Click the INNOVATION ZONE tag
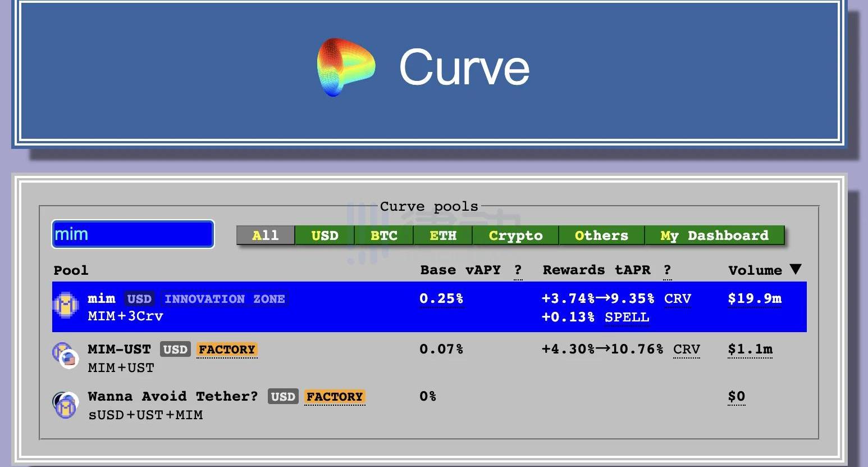The height and width of the screenshot is (467, 868). (x=225, y=299)
